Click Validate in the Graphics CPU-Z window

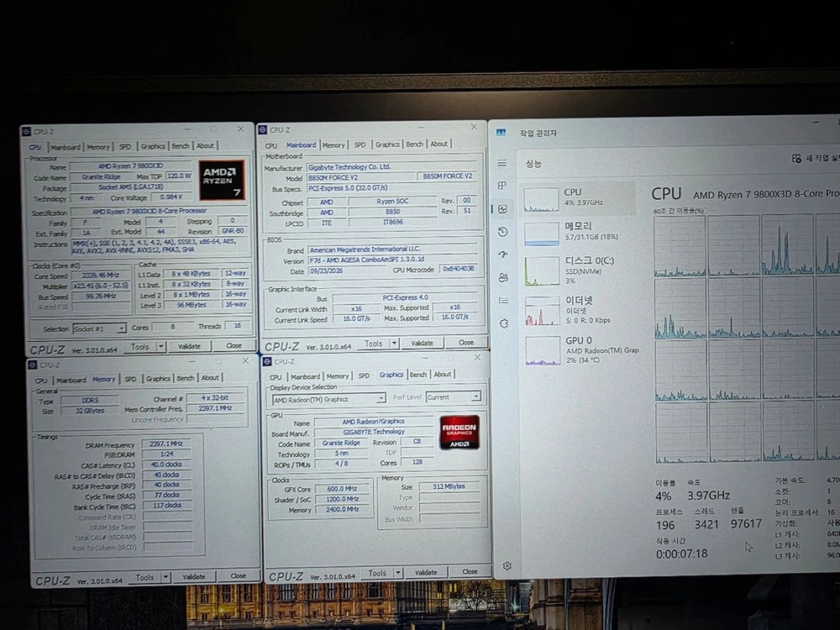pos(426,572)
